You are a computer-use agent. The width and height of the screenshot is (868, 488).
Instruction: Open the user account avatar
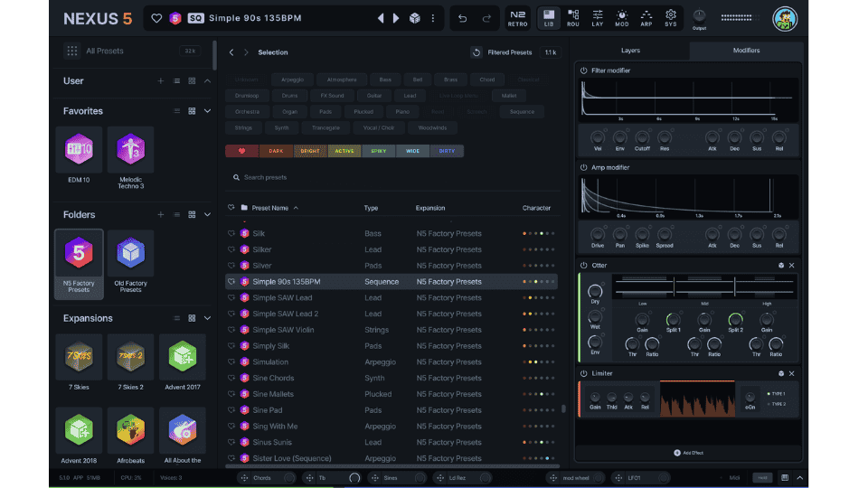tap(785, 19)
